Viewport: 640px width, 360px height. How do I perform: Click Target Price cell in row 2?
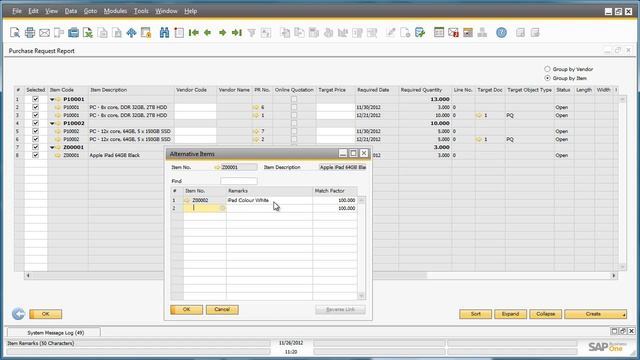pos(336,107)
